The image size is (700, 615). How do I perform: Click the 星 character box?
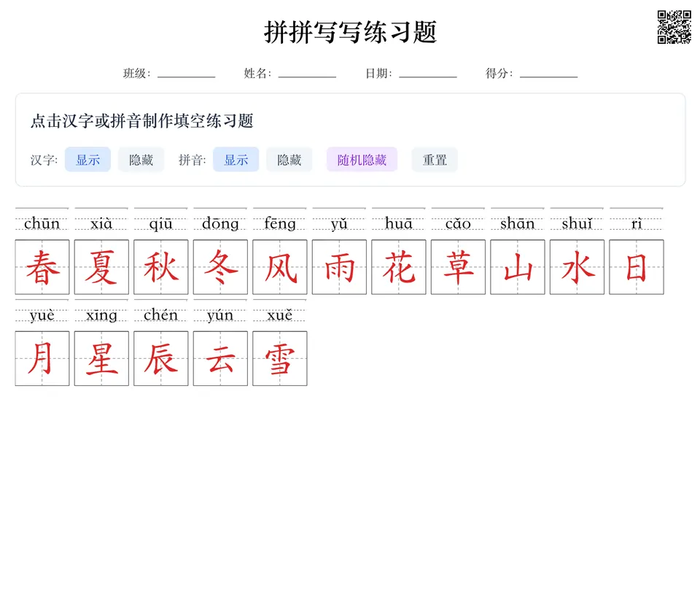click(x=101, y=358)
